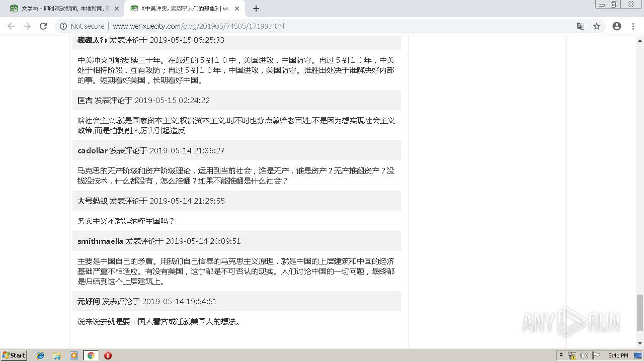
Task: Open commenter cadollar profile
Action: tap(93, 150)
